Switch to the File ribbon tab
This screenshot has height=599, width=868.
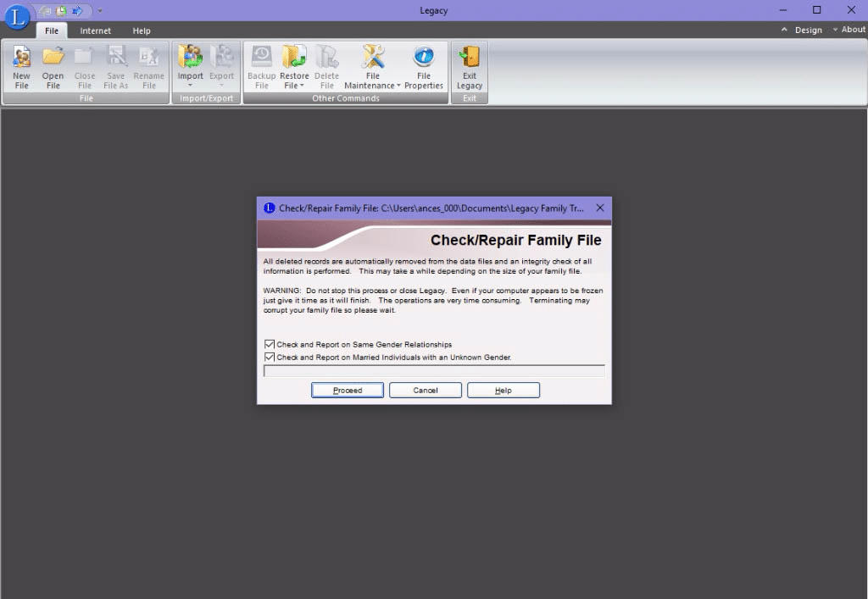pyautogui.click(x=52, y=31)
